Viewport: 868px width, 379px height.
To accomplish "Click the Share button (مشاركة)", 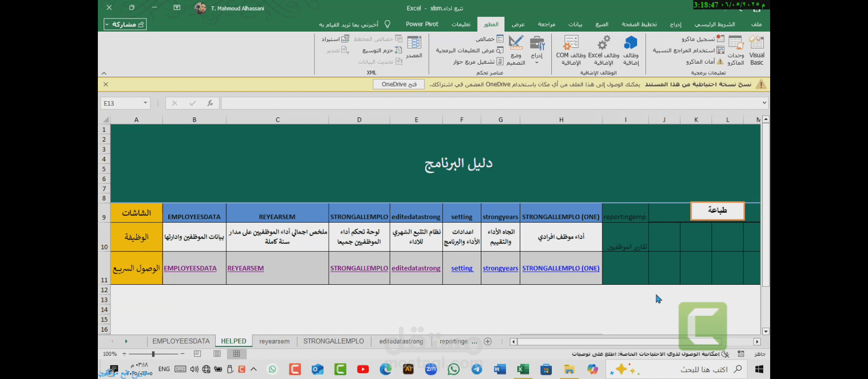I will click(125, 24).
